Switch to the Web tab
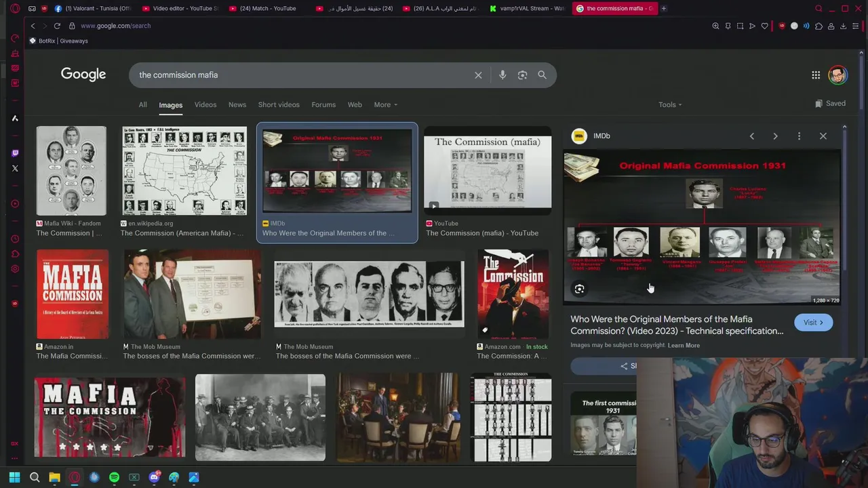This screenshot has width=868, height=488. (x=355, y=105)
